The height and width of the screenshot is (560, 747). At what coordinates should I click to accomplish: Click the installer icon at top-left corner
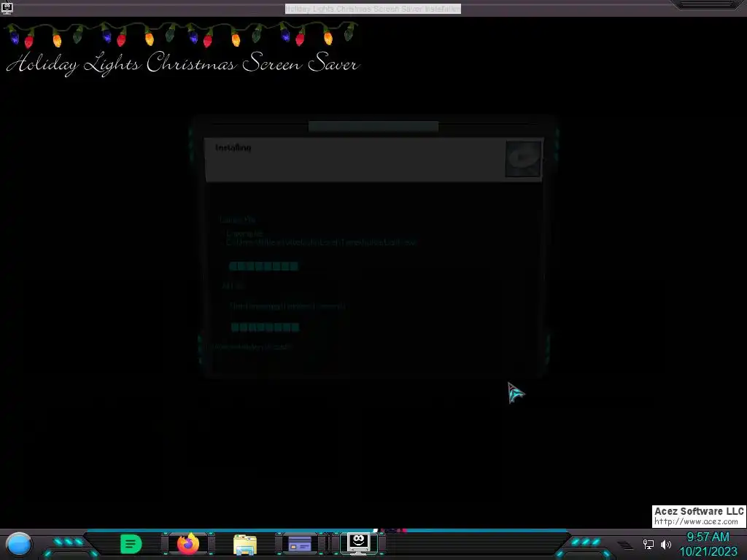7,9
